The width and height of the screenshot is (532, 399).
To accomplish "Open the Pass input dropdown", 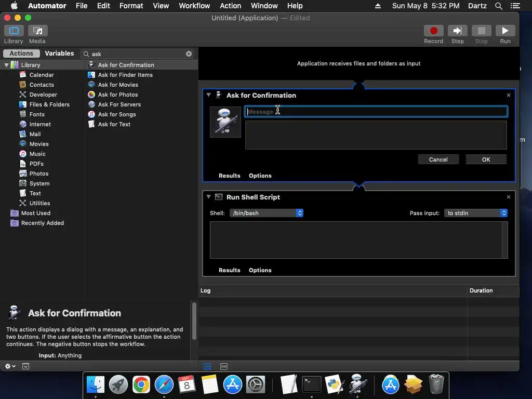I will point(476,212).
